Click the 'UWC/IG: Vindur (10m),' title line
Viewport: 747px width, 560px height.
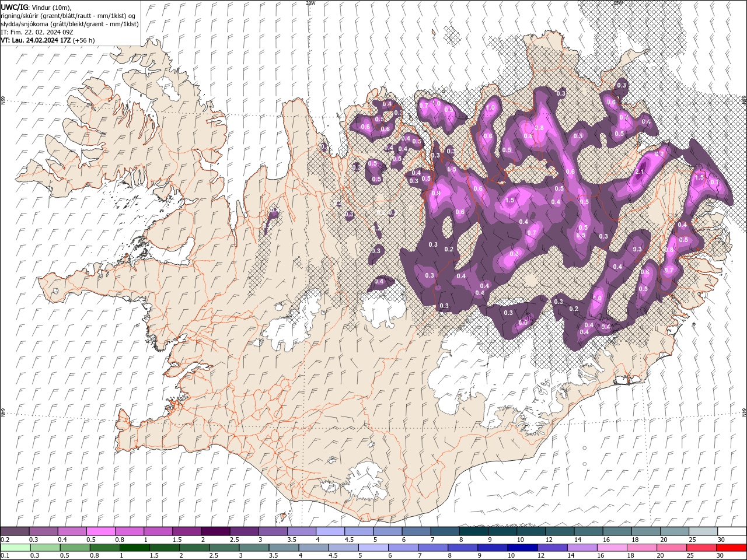36,7
